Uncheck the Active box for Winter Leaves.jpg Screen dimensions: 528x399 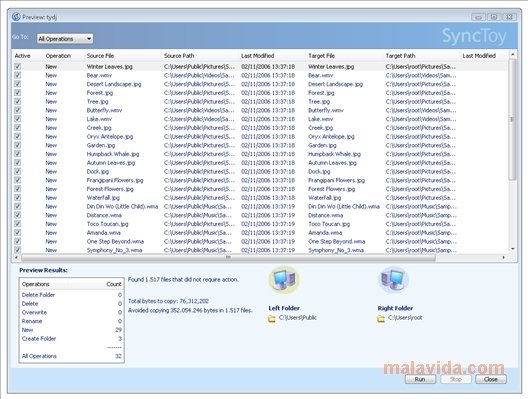pyautogui.click(x=18, y=66)
